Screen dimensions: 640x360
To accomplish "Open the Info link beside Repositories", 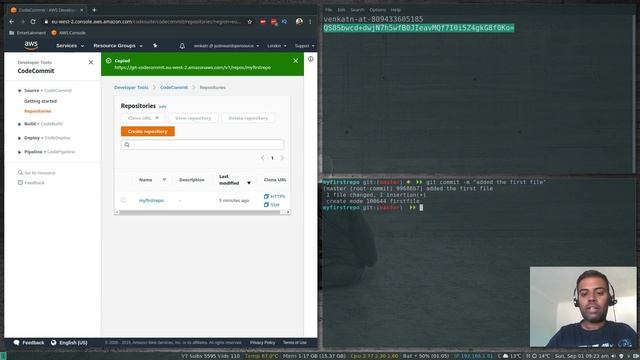I will [162, 107].
